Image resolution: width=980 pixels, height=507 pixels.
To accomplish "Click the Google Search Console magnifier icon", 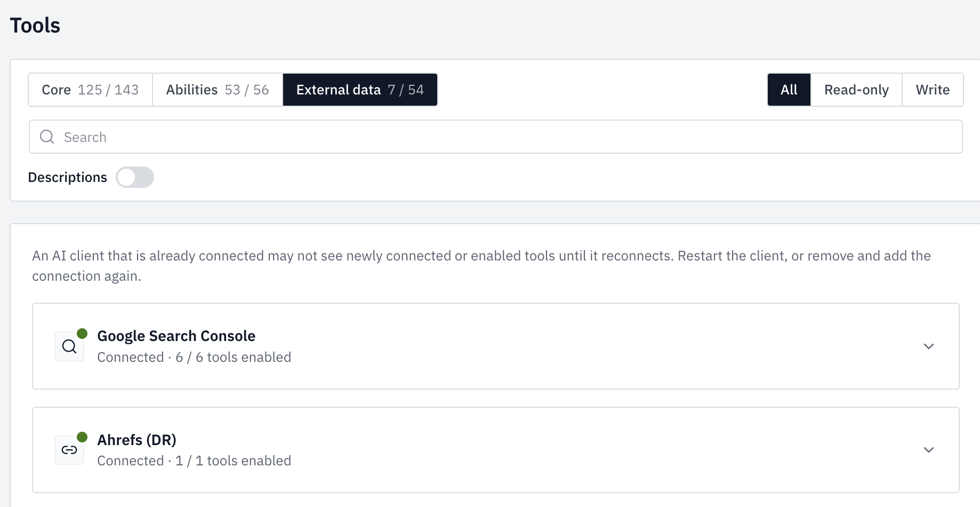I will point(69,346).
